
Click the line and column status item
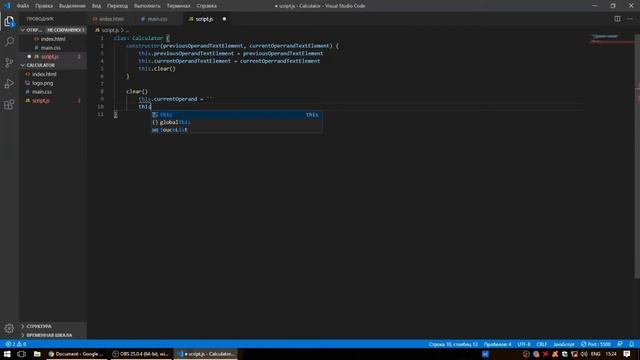click(x=453, y=344)
